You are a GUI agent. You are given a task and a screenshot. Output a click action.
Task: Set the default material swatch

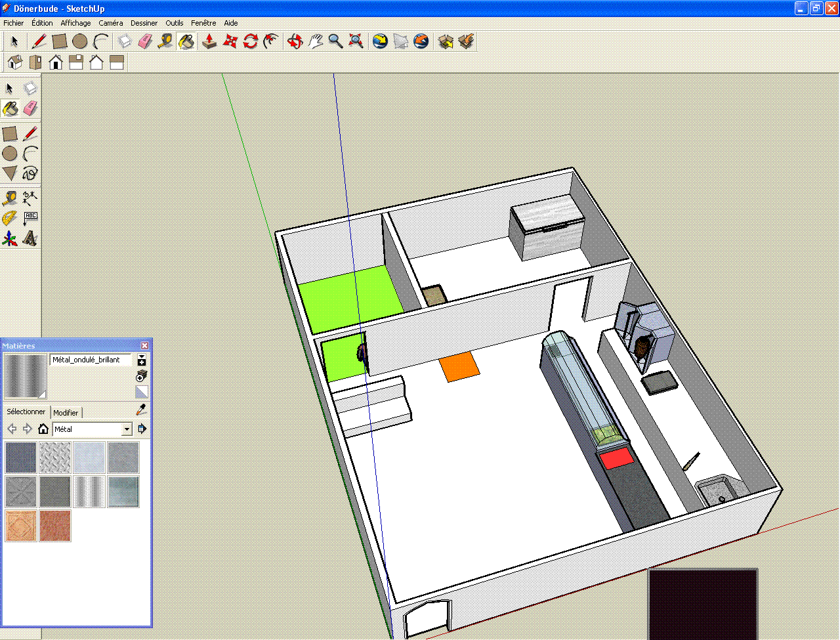tap(142, 392)
